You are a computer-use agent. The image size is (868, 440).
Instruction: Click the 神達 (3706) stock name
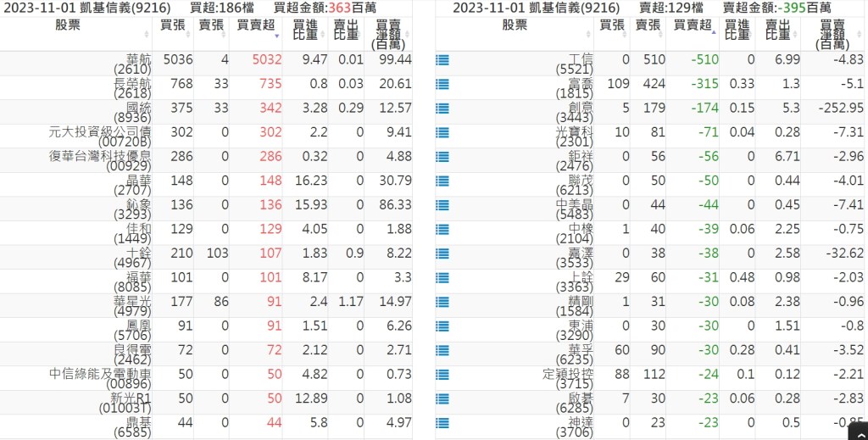point(579,426)
